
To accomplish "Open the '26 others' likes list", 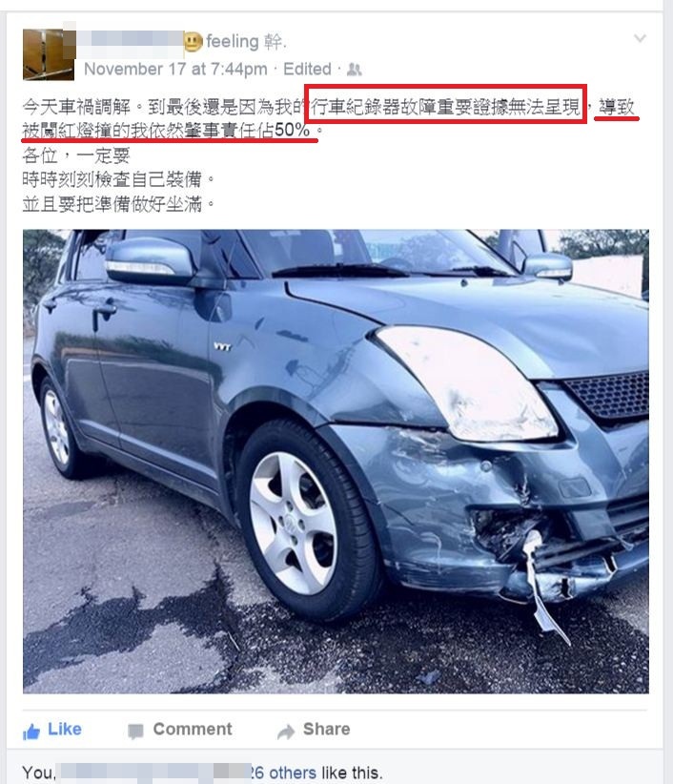I will pyautogui.click(x=283, y=773).
